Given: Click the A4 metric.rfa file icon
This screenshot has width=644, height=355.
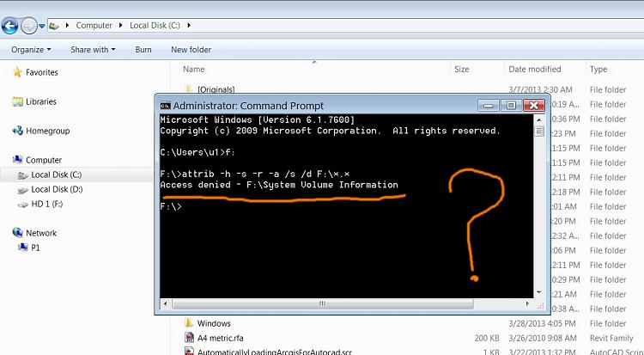Looking at the screenshot, I should pyautogui.click(x=189, y=338).
